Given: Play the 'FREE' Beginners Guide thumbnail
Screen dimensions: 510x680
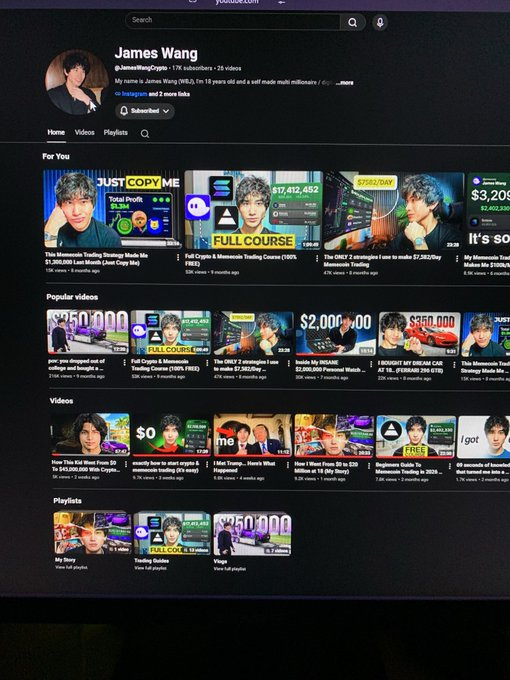Looking at the screenshot, I should tap(416, 437).
